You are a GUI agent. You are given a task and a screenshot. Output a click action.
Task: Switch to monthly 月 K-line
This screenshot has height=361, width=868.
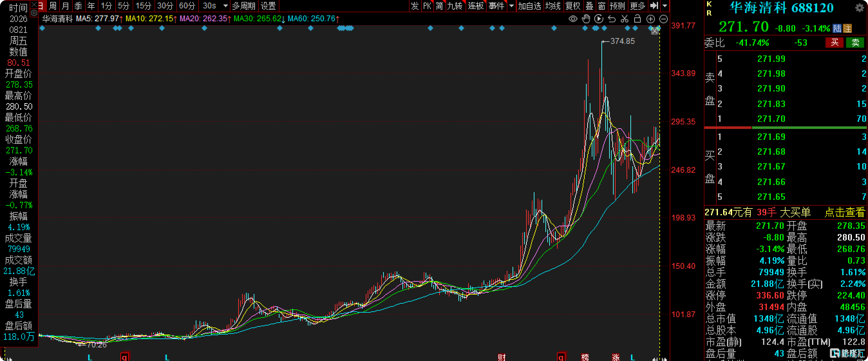coord(65,6)
